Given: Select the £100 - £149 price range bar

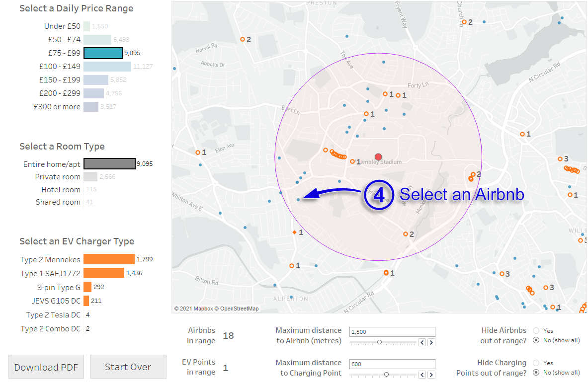Looking at the screenshot, I should tap(107, 67).
